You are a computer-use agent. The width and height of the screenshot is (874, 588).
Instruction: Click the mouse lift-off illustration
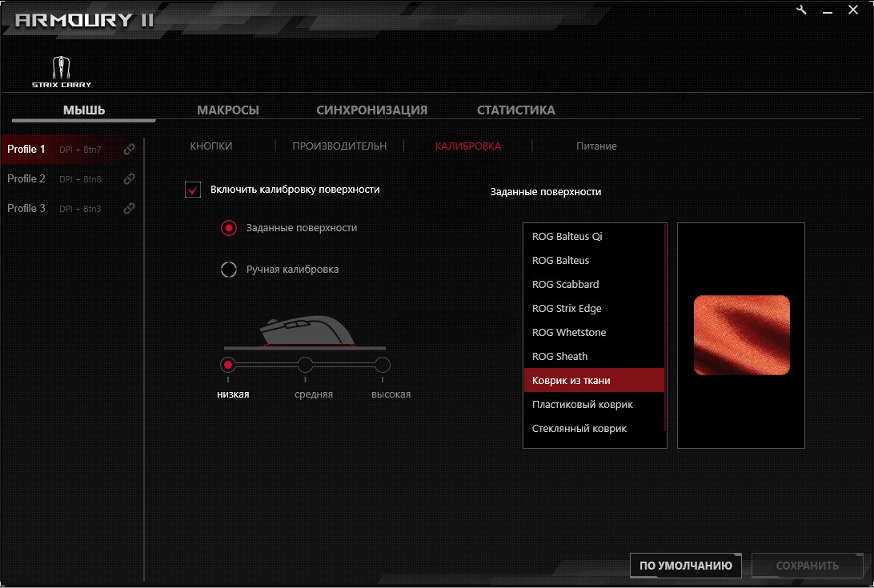pos(304,331)
